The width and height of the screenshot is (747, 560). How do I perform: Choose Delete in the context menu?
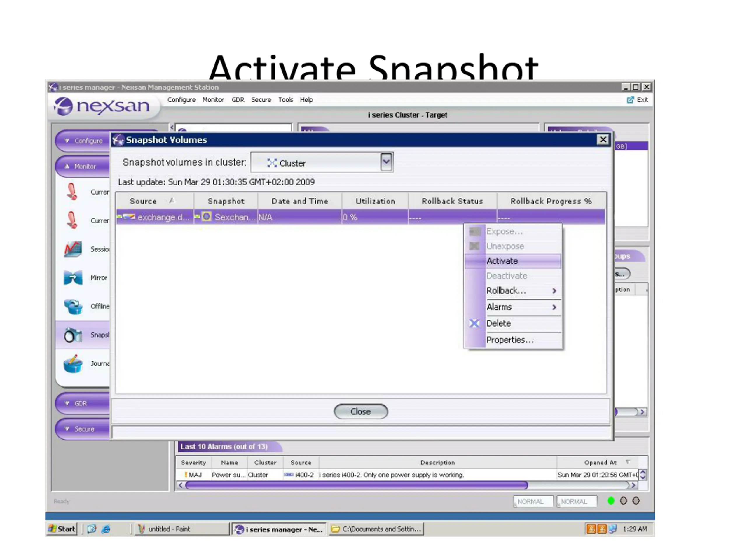click(513, 323)
